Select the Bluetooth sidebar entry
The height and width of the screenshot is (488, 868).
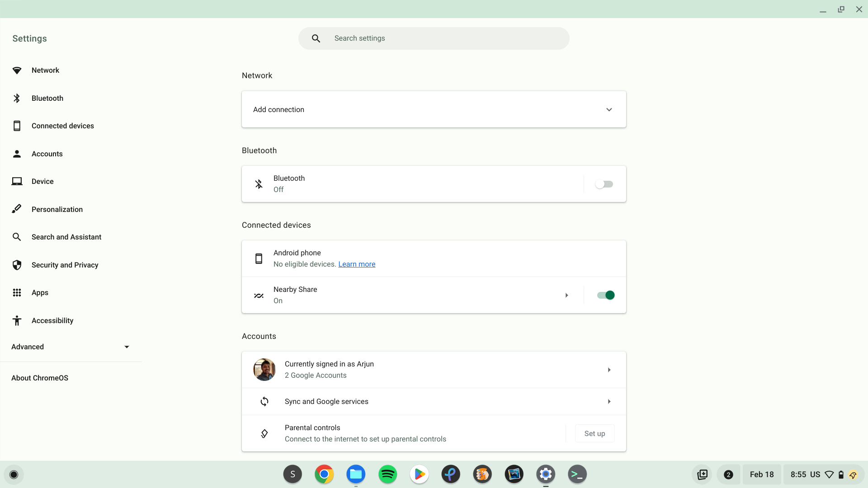coord(47,98)
